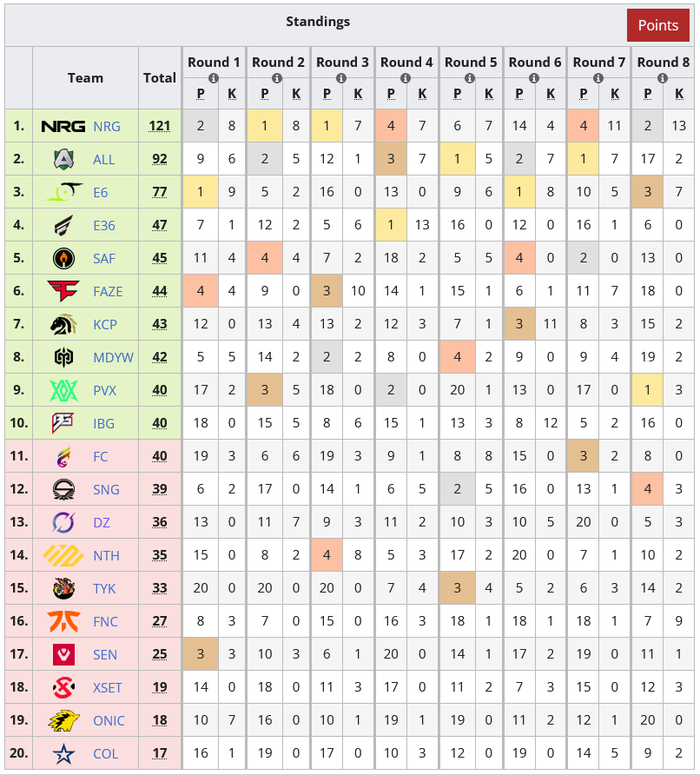700x775 pixels.
Task: Click the NRG team logo
Action: (63, 127)
